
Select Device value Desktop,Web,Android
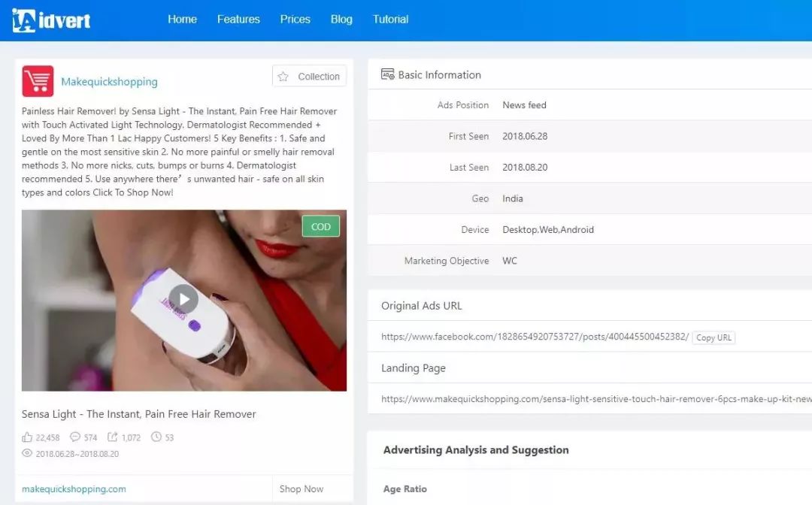tap(548, 229)
